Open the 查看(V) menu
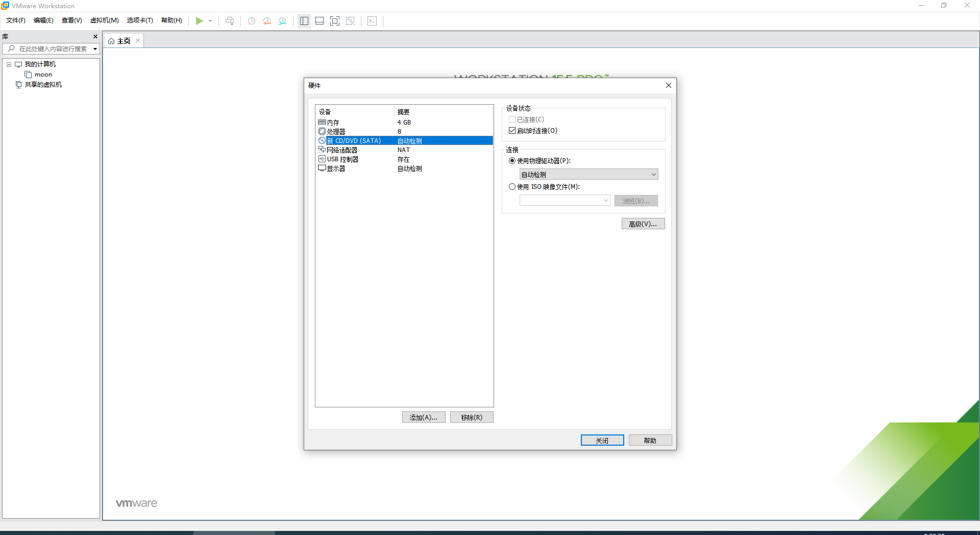The height and width of the screenshot is (535, 980). [72, 20]
